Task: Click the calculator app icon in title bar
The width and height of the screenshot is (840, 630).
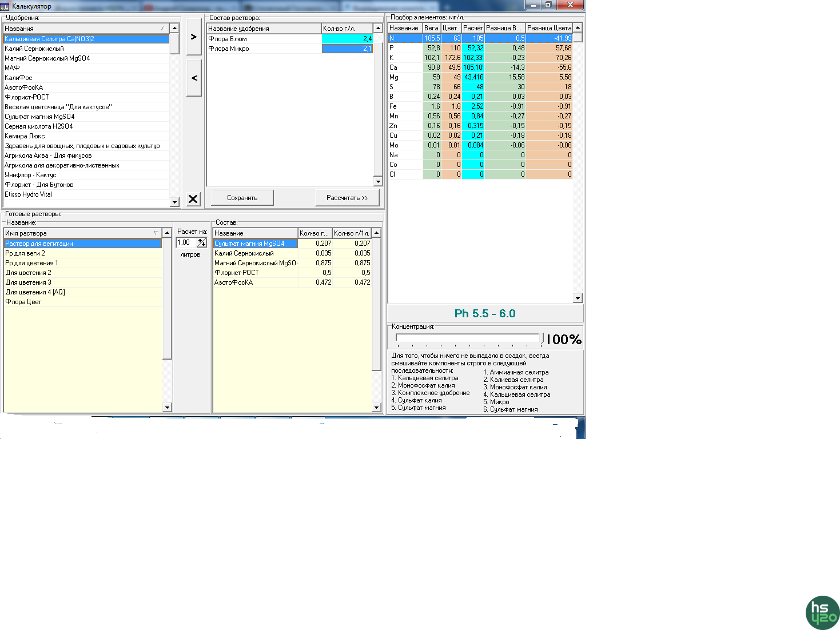Action: (5, 6)
